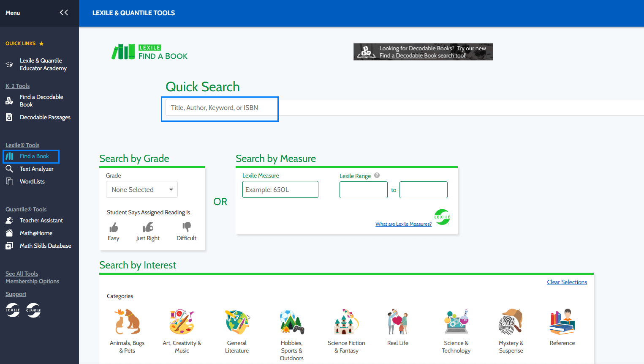Viewport: 644px width, 364px height.
Task: Click the Quantile round logo in sidebar
Action: 33,310
